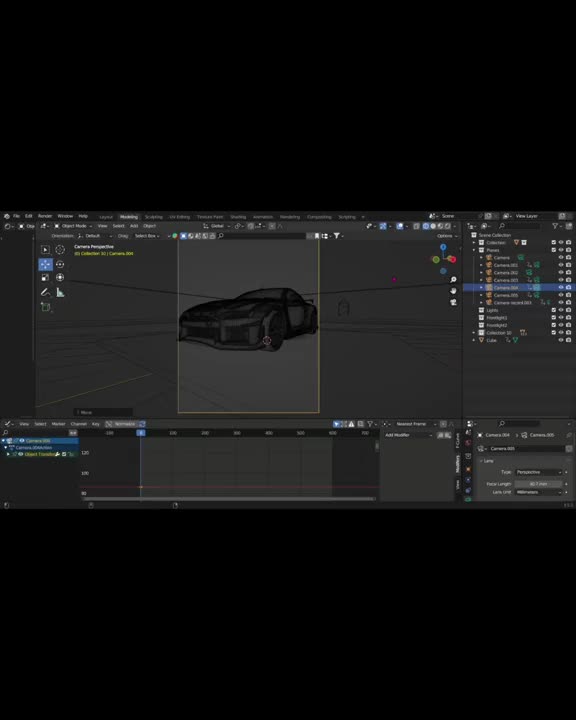Select the Rotate tool in the viewport toolbar
Viewport: 576px width, 720px height.
click(60, 264)
